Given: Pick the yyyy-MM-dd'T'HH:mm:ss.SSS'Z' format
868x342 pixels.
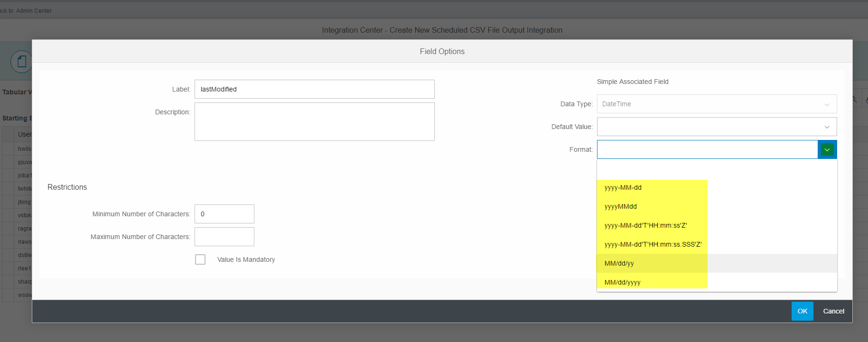Looking at the screenshot, I should tap(717, 244).
